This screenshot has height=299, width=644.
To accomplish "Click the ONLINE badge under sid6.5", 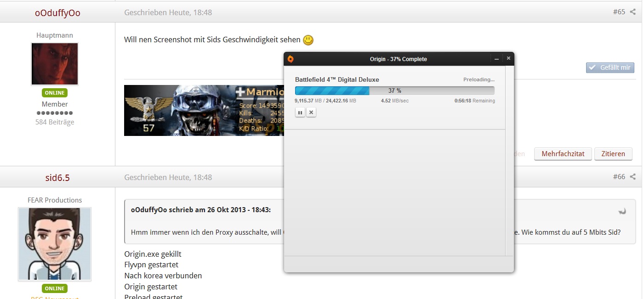I will pos(55,288).
